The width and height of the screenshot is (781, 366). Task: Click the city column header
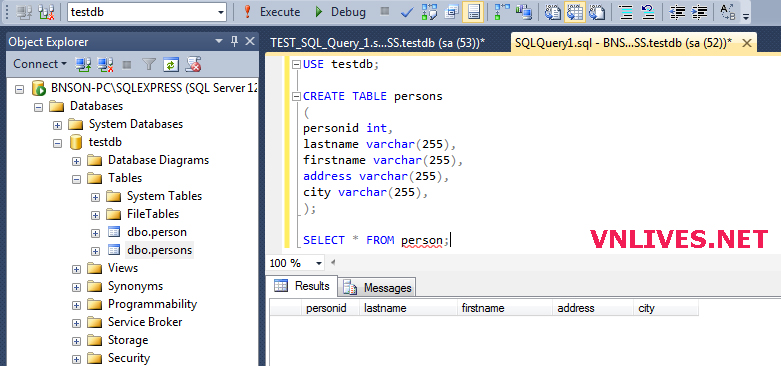pos(666,308)
